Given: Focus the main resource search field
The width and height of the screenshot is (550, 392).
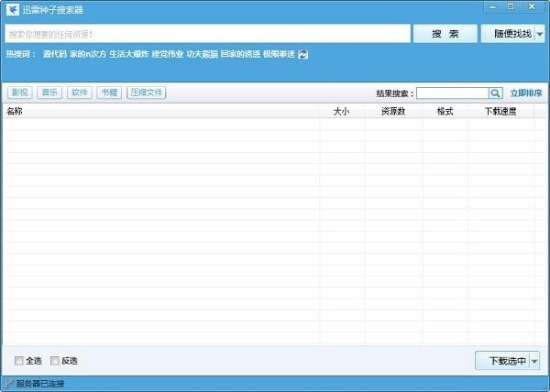Looking at the screenshot, I should tap(208, 34).
